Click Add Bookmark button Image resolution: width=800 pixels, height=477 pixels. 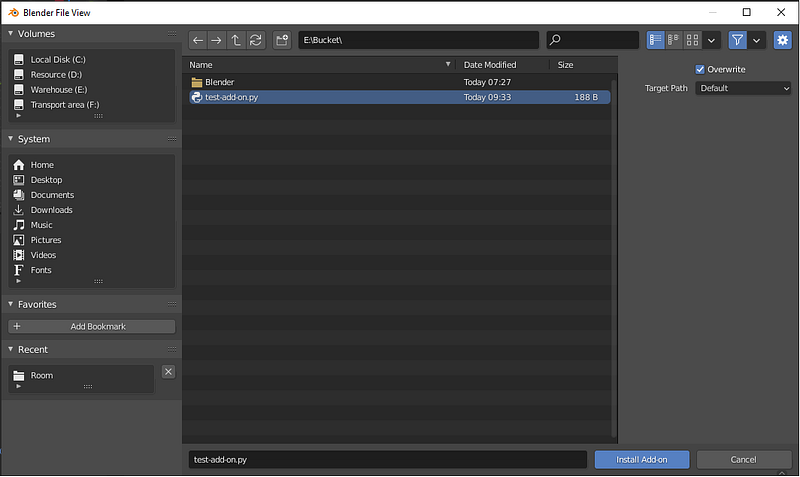[x=92, y=327]
